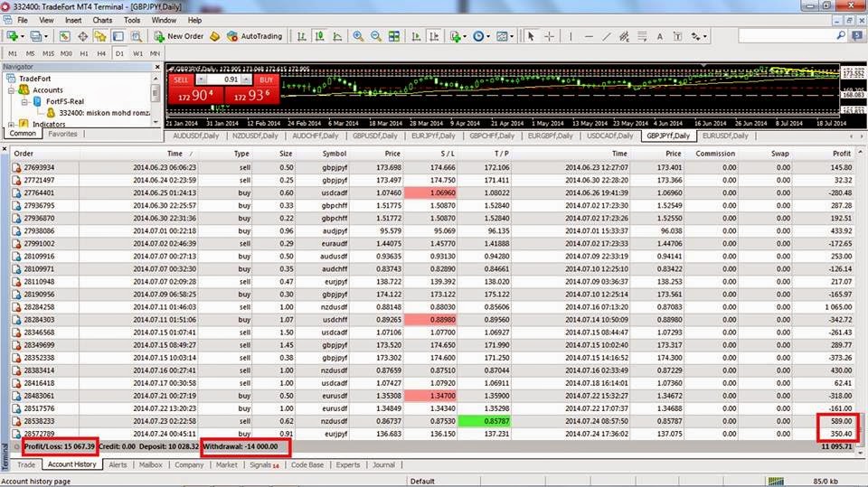868x487 pixels.
Task: Click the red SELL button on chart
Action: tap(181, 80)
